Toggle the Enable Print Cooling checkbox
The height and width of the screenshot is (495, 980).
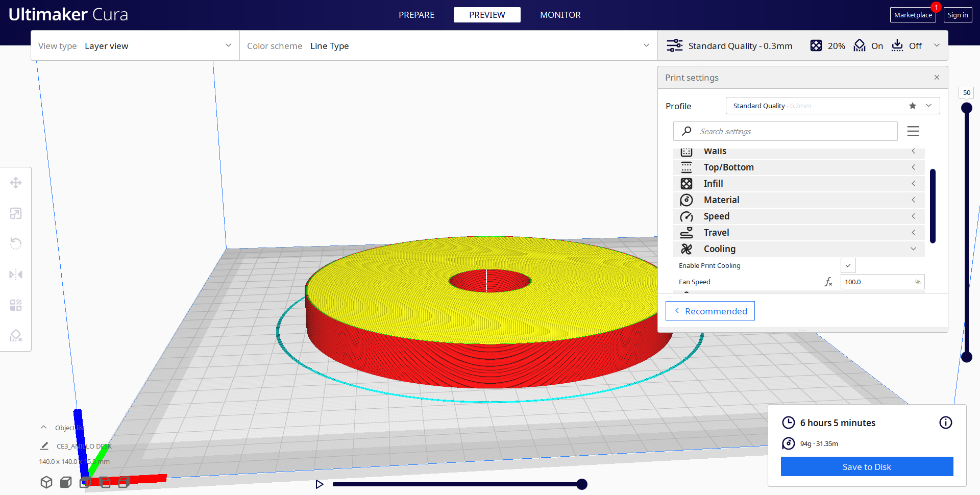click(848, 265)
